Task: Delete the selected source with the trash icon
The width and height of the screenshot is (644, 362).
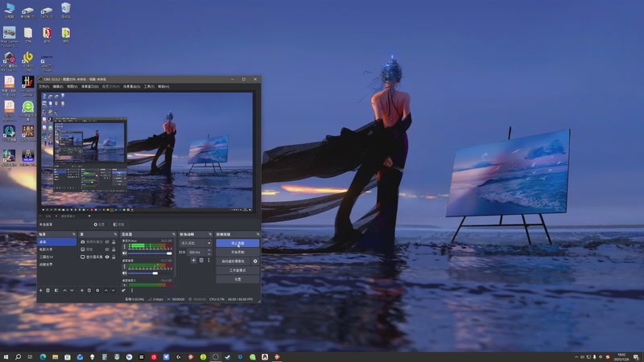Action: [x=89, y=290]
